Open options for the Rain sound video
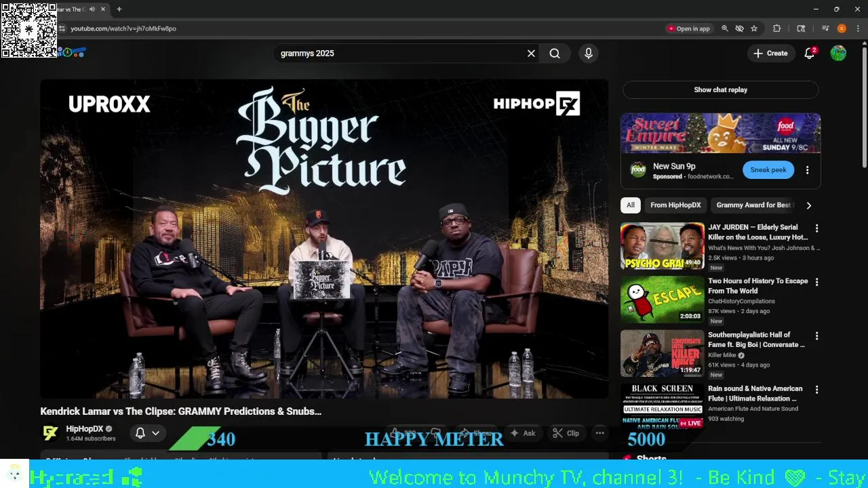The width and height of the screenshot is (868, 488). 816,390
